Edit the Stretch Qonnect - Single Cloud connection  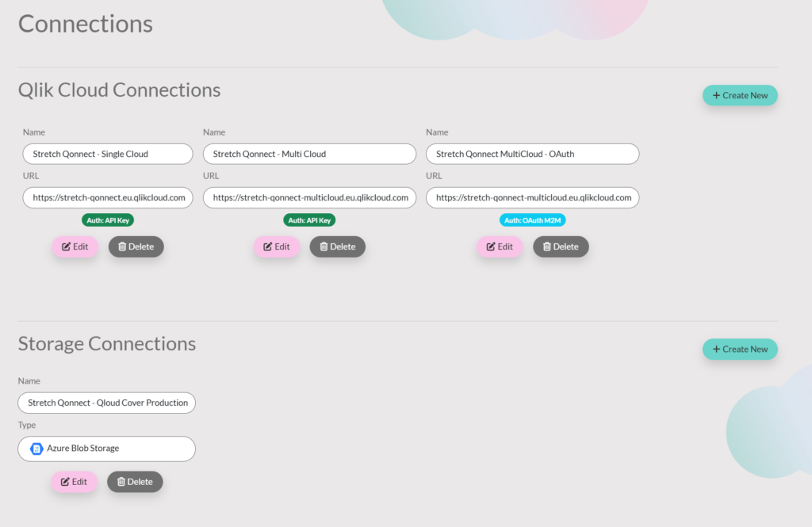point(75,246)
